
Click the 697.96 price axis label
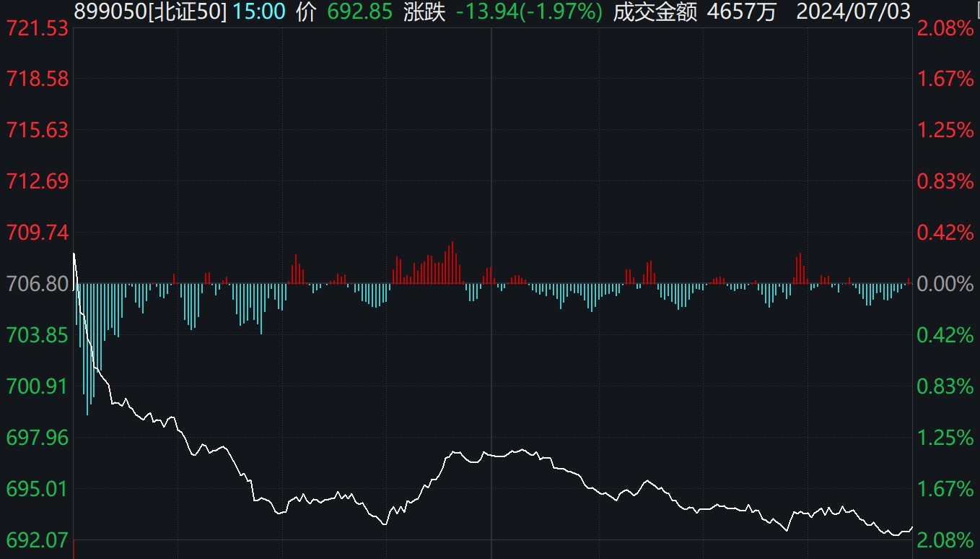coord(38,438)
